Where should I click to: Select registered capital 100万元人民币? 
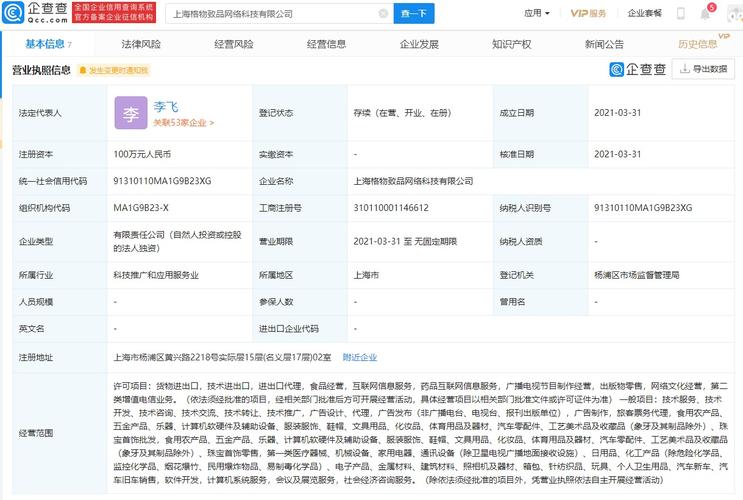pyautogui.click(x=142, y=154)
